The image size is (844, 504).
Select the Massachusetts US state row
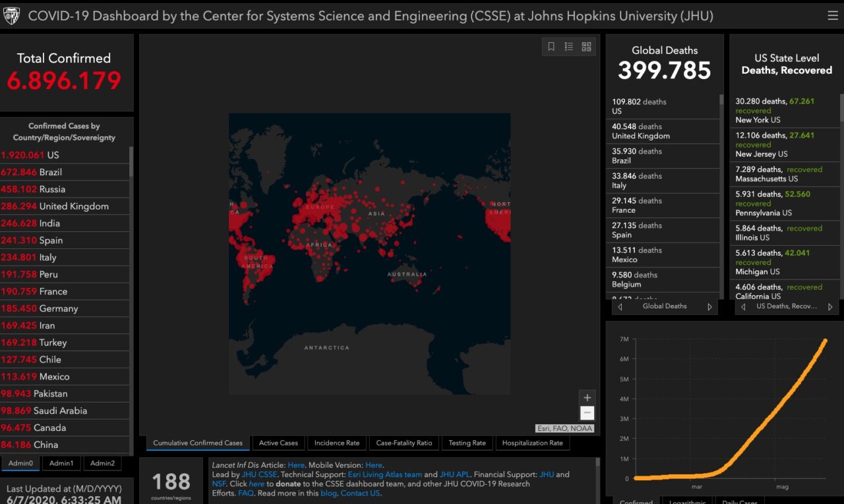(x=785, y=174)
